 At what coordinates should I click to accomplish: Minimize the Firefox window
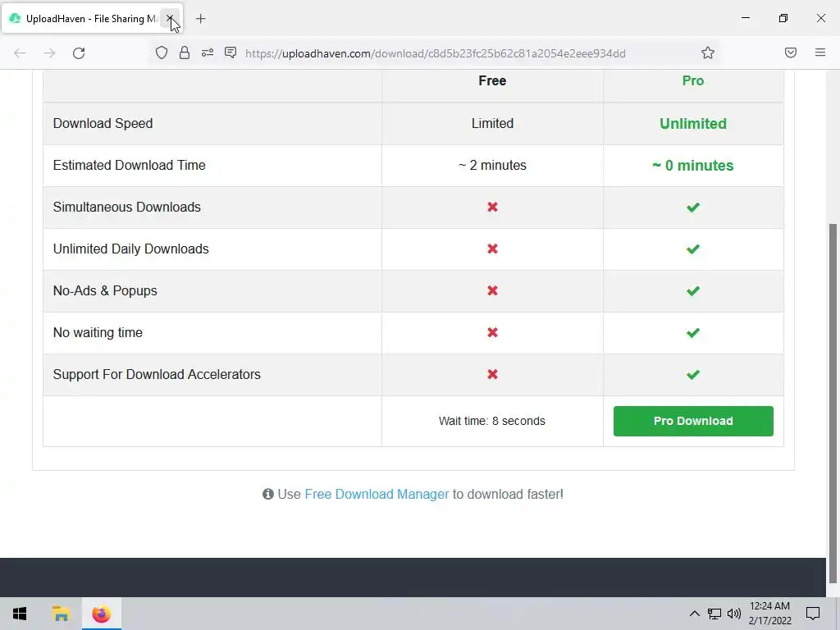tap(746, 18)
